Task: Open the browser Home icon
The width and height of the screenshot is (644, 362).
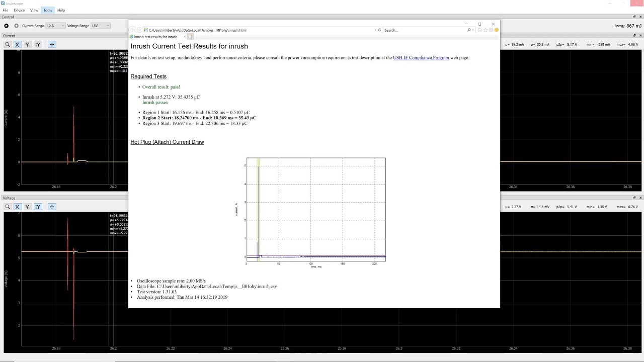Action: point(480,30)
